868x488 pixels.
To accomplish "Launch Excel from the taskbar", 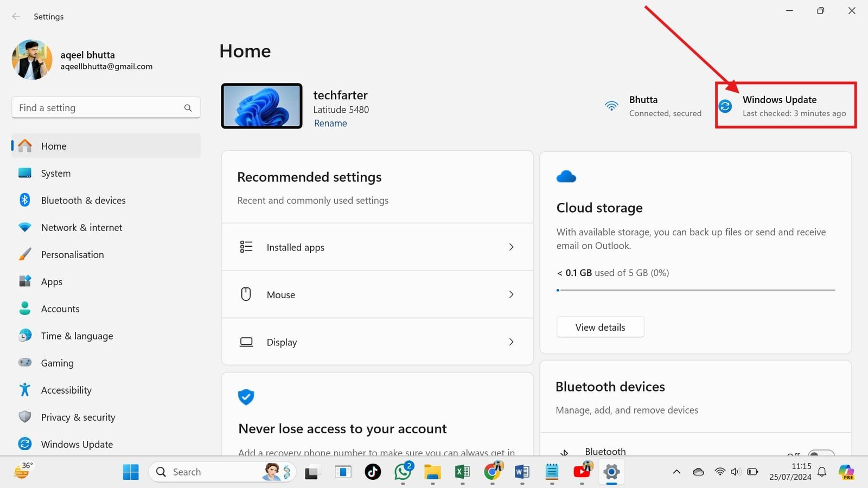I will 462,472.
